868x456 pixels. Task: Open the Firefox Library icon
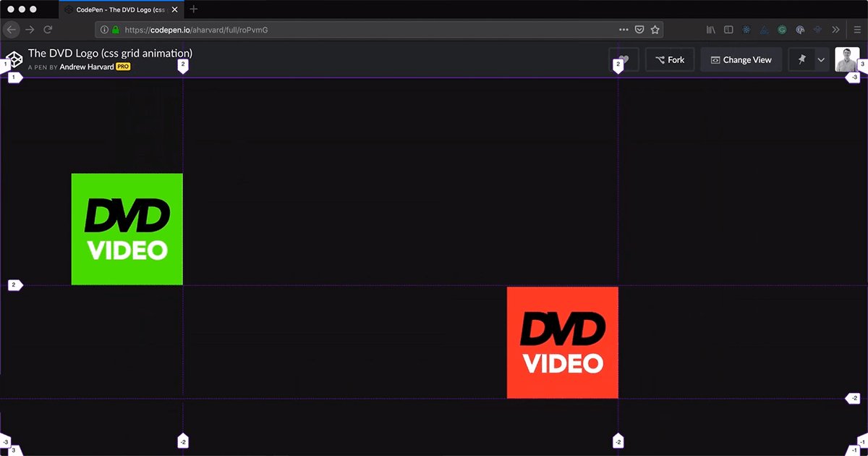(x=711, y=30)
